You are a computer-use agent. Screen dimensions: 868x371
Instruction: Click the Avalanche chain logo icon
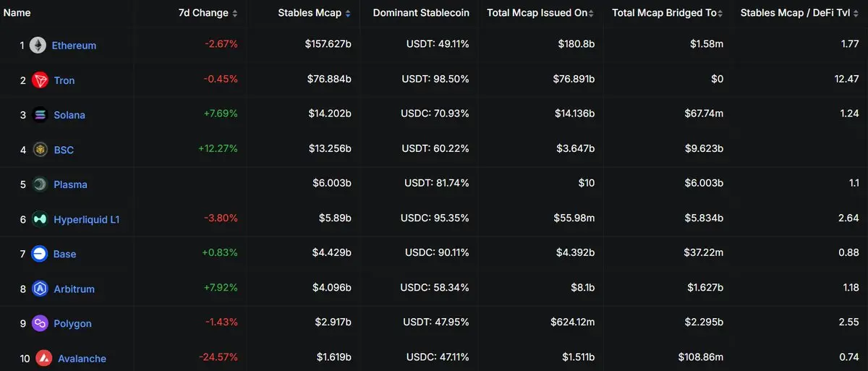(x=43, y=358)
